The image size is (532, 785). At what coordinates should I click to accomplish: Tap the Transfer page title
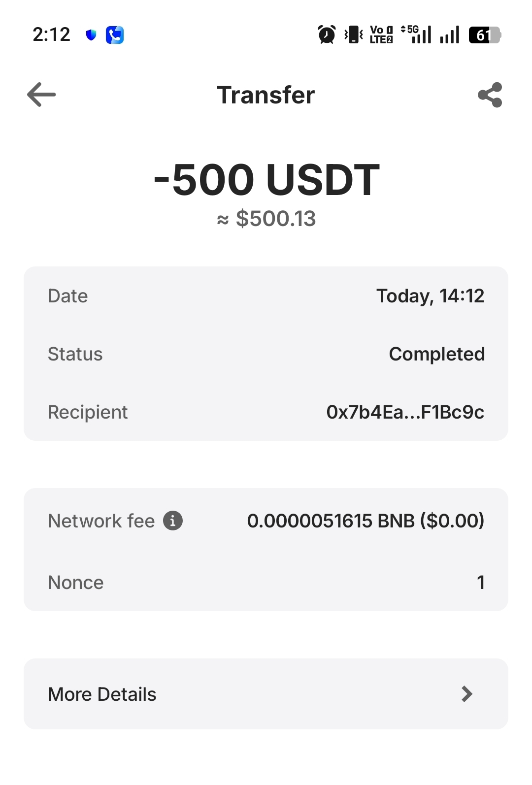pyautogui.click(x=266, y=95)
